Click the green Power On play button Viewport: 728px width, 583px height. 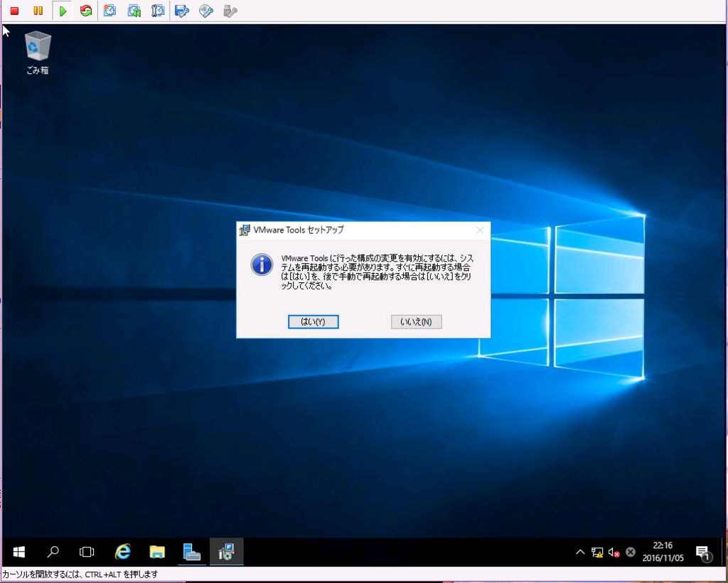[x=63, y=11]
